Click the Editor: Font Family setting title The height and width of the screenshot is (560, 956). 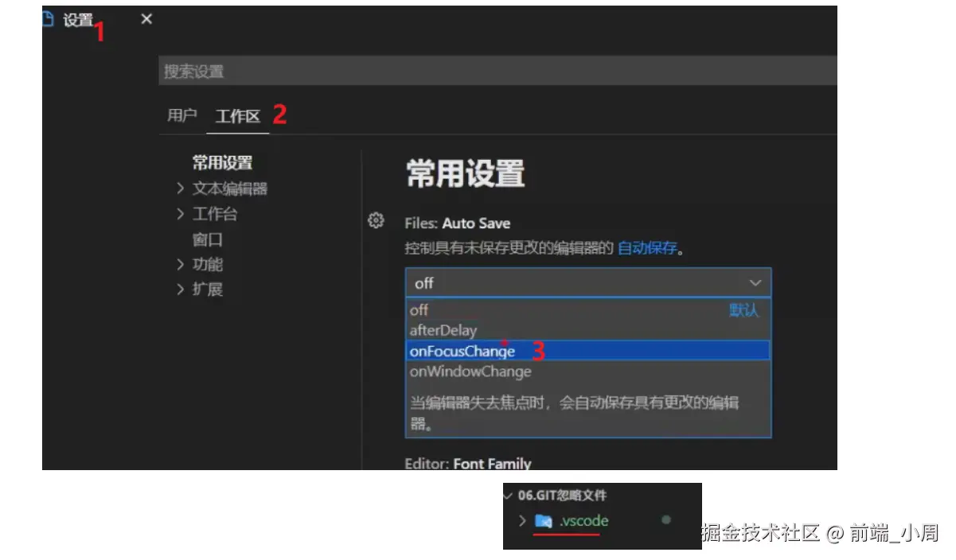pos(468,463)
